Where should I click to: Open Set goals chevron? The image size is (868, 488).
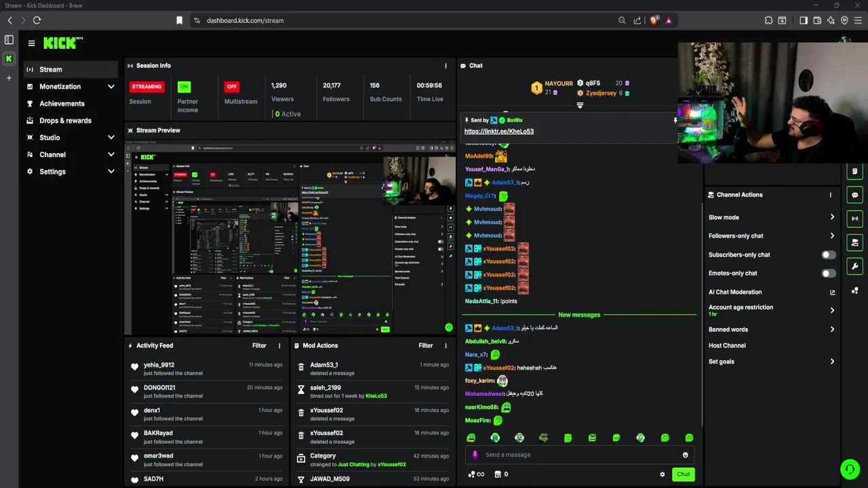click(x=832, y=362)
